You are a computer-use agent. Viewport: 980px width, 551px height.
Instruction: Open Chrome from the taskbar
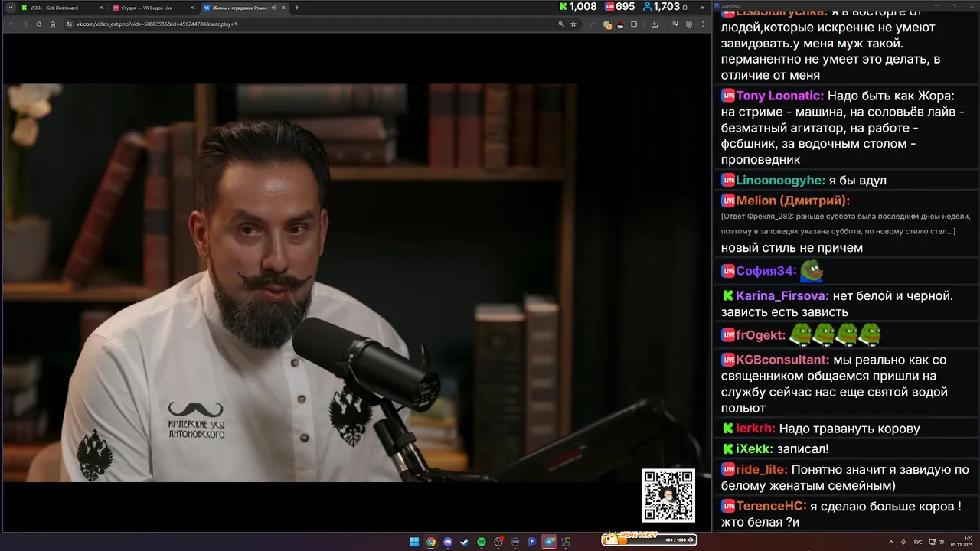[x=431, y=542]
